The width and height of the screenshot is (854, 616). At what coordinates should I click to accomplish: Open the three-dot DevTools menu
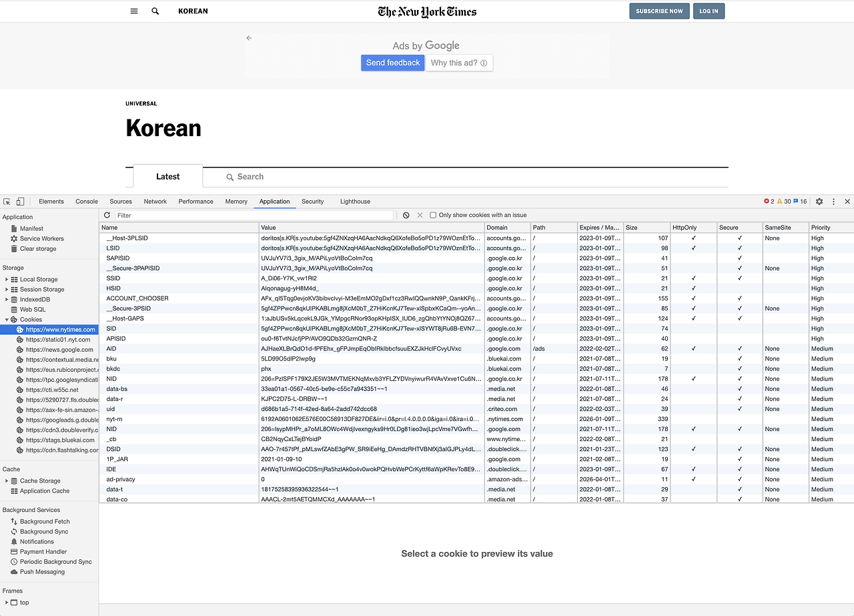click(832, 201)
